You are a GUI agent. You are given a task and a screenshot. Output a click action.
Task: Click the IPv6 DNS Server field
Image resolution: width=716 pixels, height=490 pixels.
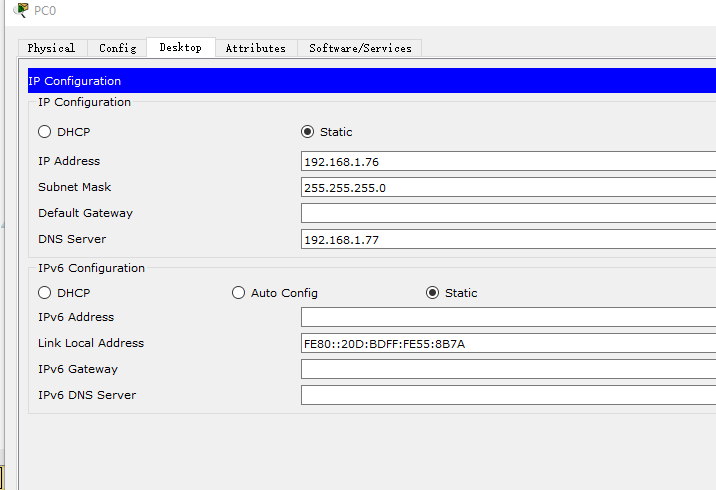[x=508, y=395]
